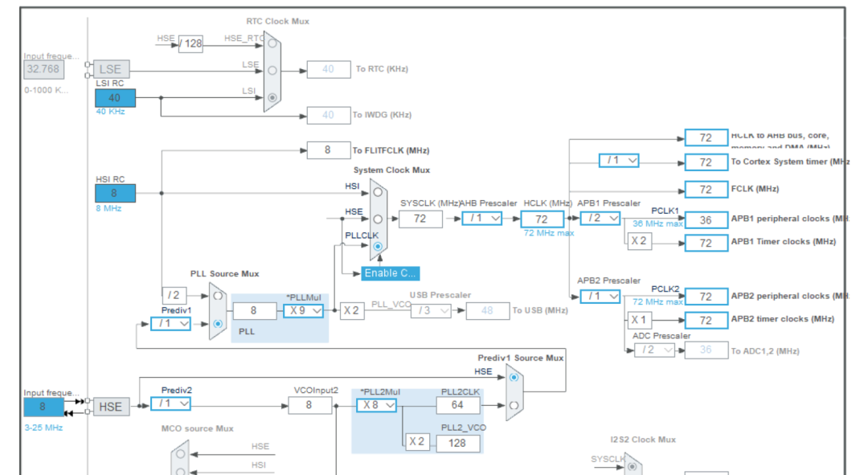
Task: Click the To IWDG (KHz) value box
Action: tap(329, 115)
